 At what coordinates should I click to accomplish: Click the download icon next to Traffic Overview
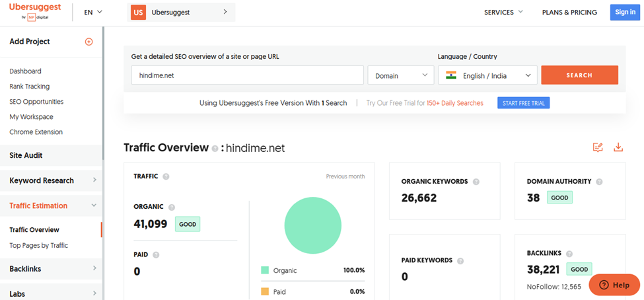click(618, 147)
